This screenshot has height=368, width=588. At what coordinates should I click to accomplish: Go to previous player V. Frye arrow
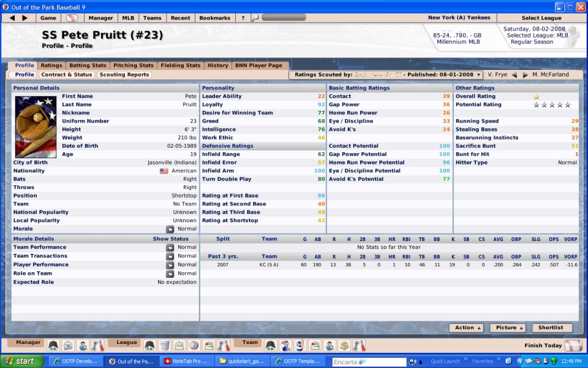pyautogui.click(x=514, y=75)
